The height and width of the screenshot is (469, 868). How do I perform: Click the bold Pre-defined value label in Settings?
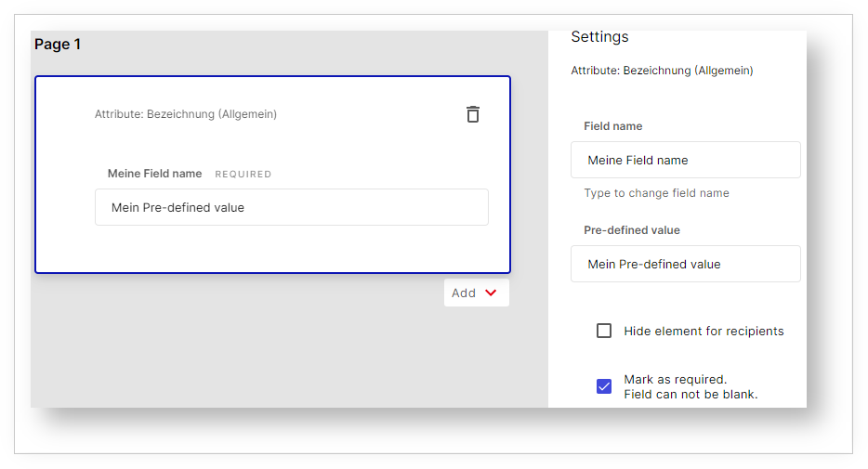[x=632, y=230]
